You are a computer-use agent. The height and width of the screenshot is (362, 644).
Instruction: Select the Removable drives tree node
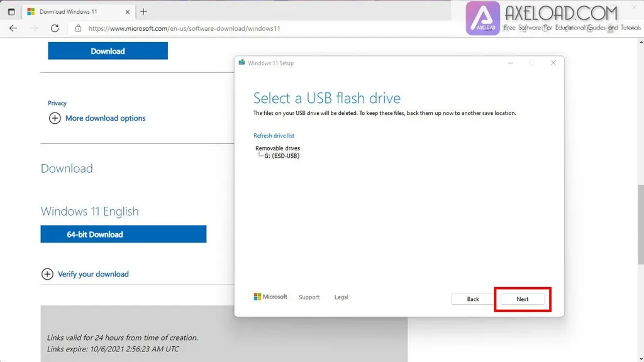pyautogui.click(x=277, y=148)
